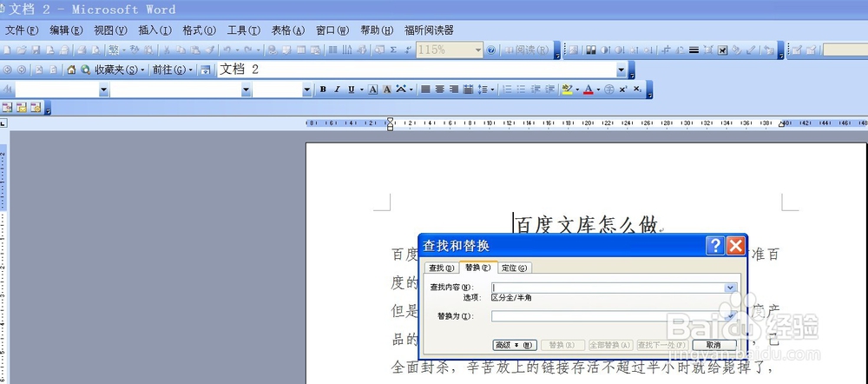Screen dimensions: 868x384
Task: Click the text wrapping picture toolbar icon
Action: (722, 50)
